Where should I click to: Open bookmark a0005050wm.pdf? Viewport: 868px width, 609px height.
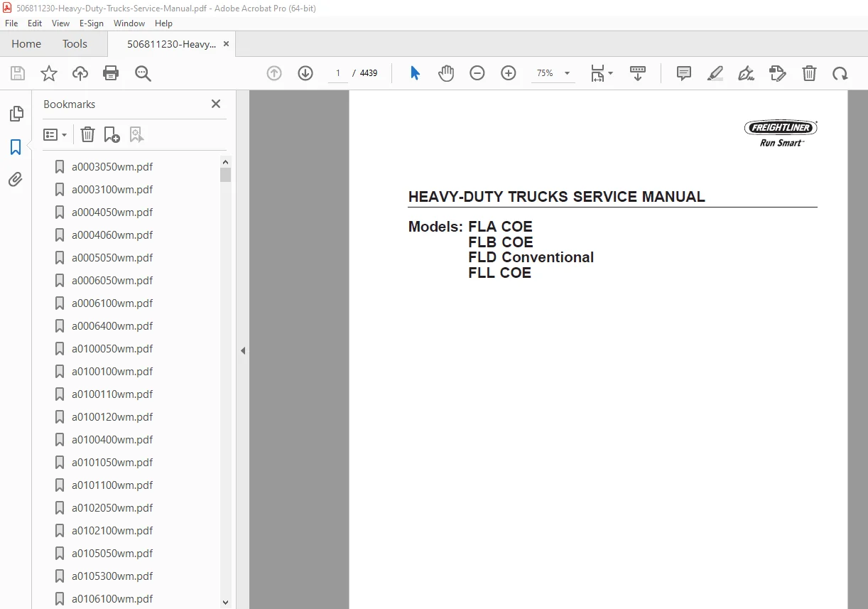coord(112,258)
